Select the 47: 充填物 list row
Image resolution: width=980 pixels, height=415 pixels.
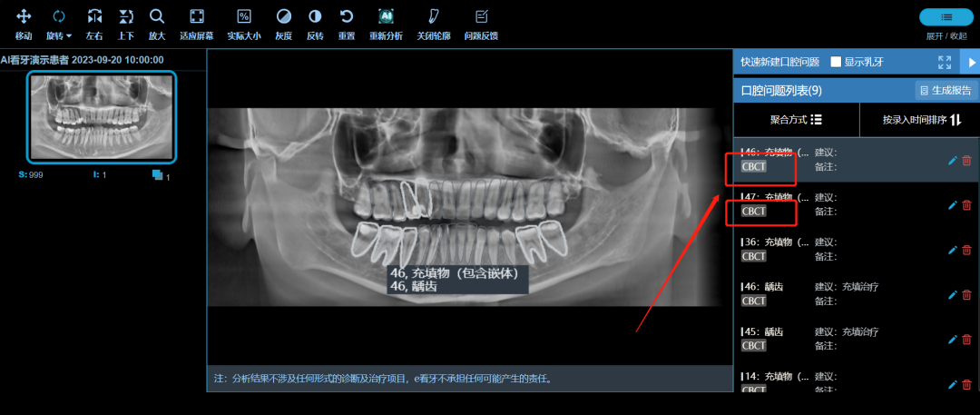pyautogui.click(x=857, y=204)
